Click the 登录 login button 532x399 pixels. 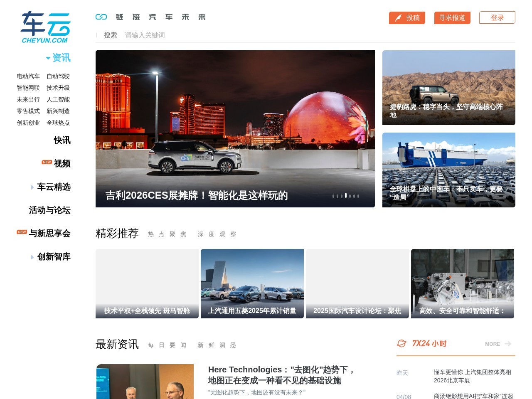497,17
